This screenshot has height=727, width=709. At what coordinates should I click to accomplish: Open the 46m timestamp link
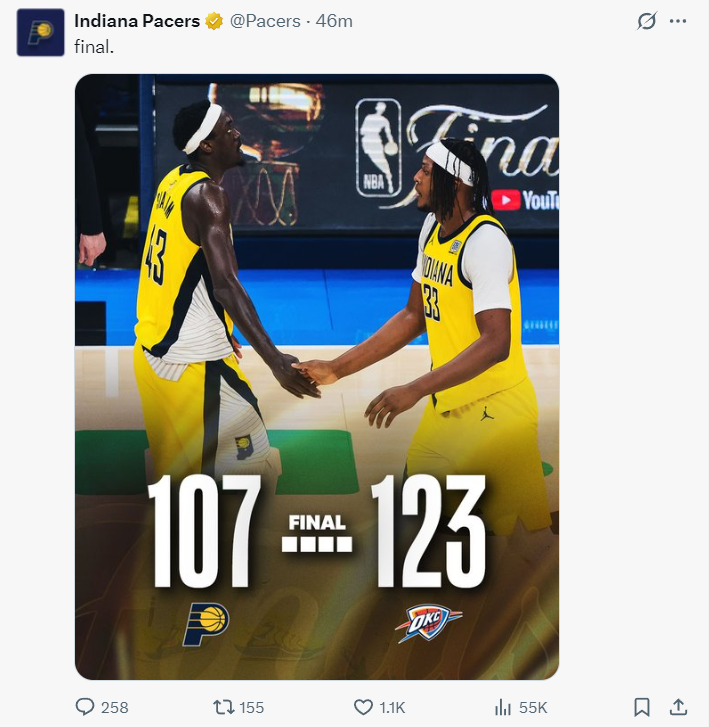(334, 21)
